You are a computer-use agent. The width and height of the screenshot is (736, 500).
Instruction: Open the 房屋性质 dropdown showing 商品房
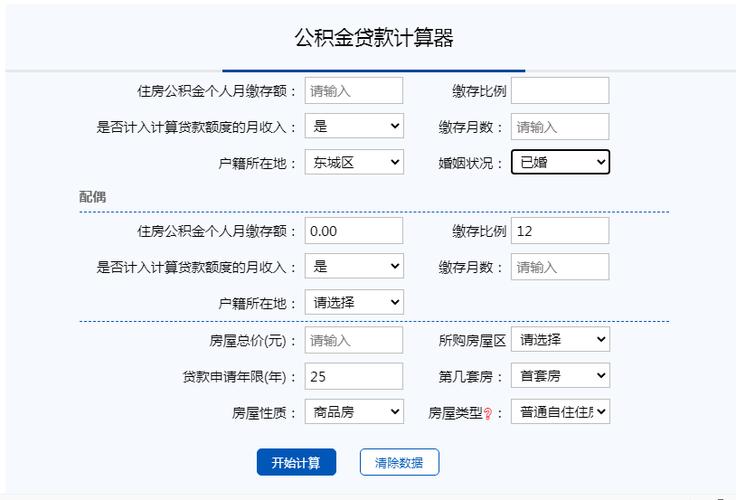pyautogui.click(x=354, y=412)
